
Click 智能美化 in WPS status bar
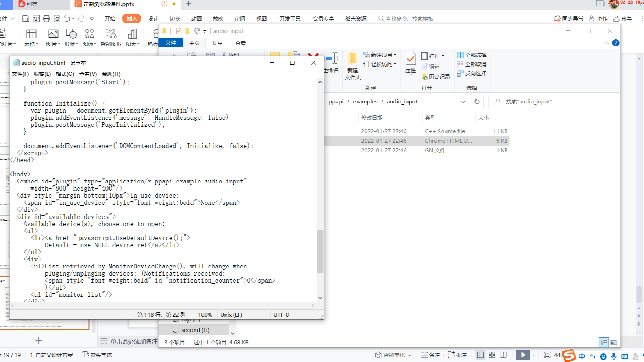click(393, 355)
